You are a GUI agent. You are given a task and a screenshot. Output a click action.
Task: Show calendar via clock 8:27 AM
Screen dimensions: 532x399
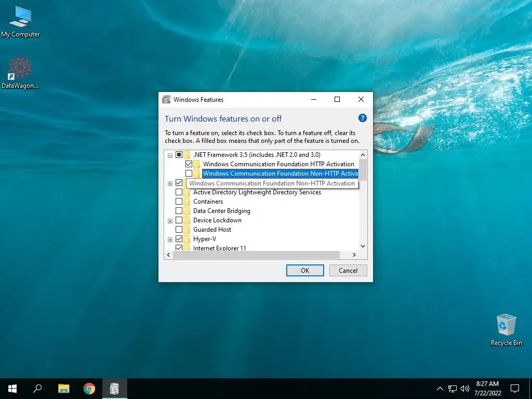(487, 389)
